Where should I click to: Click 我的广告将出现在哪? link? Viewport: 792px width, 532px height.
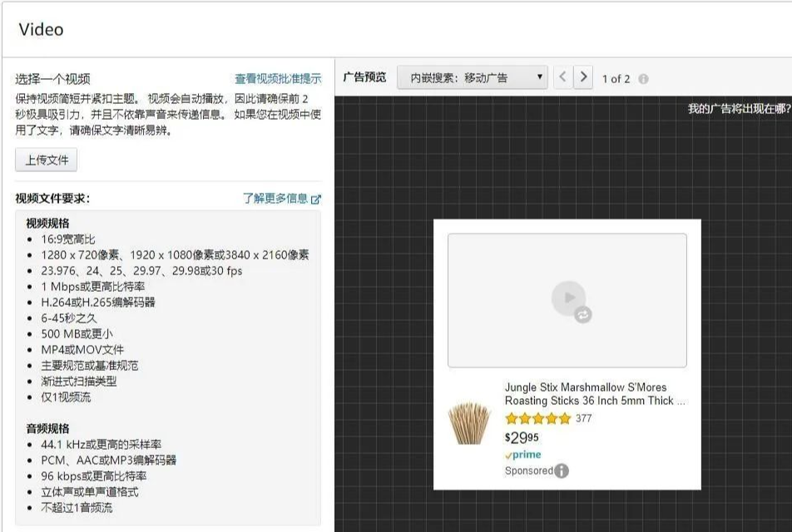[x=739, y=108]
